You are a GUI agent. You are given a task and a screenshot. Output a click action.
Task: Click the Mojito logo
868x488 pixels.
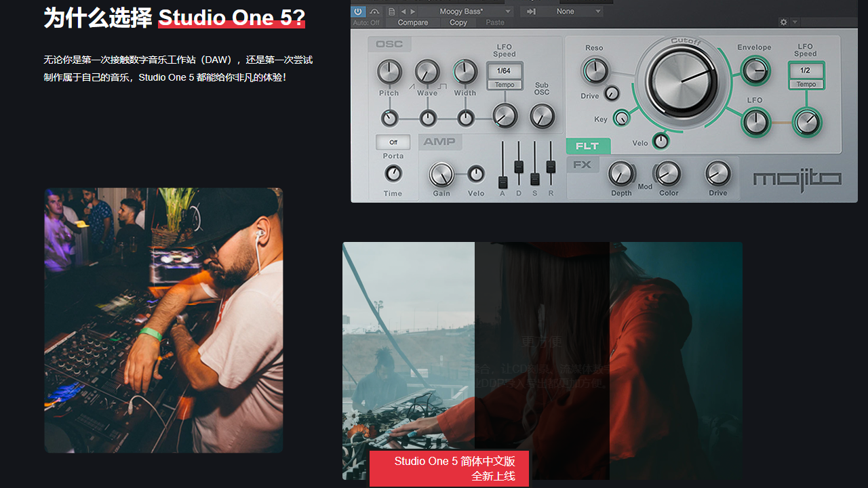[x=797, y=180]
